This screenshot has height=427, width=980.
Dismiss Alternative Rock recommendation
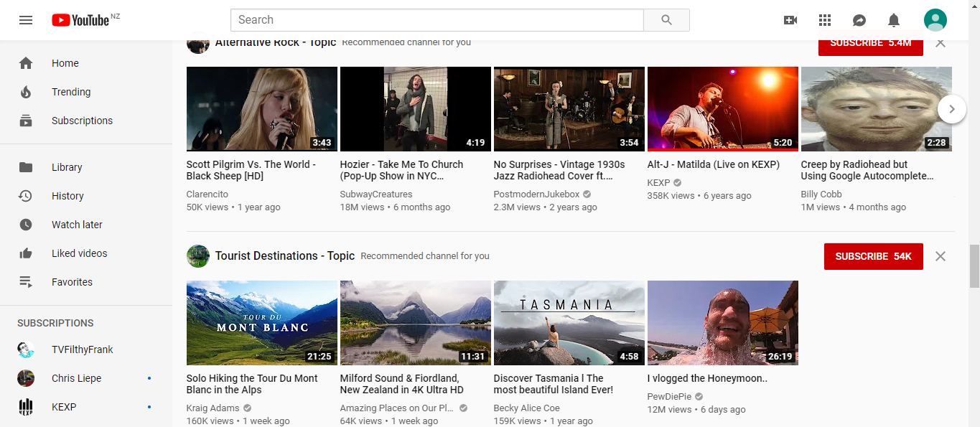[941, 44]
